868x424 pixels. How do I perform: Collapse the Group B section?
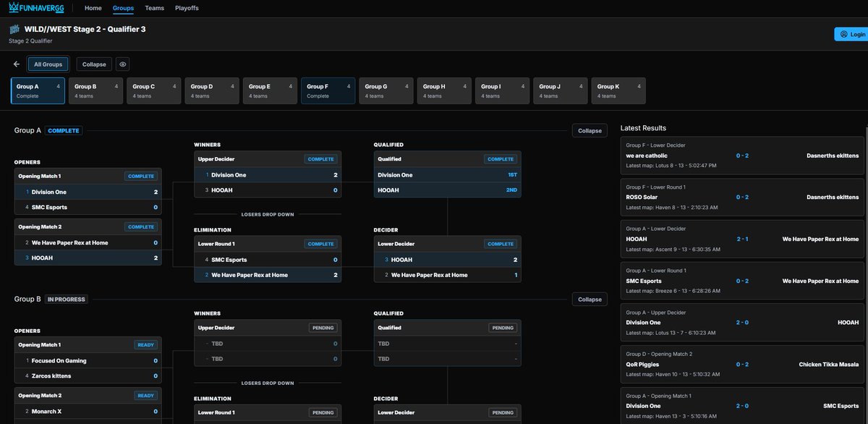tap(590, 299)
